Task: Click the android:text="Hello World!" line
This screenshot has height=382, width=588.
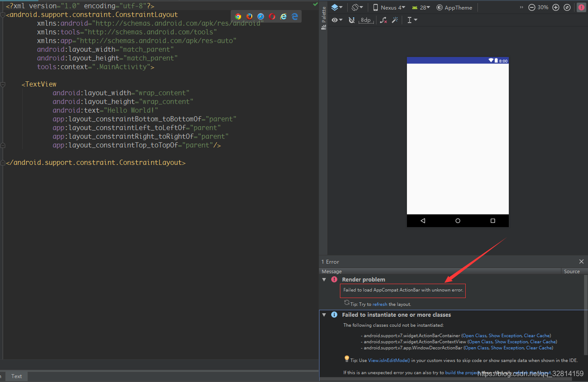Action: pos(105,111)
